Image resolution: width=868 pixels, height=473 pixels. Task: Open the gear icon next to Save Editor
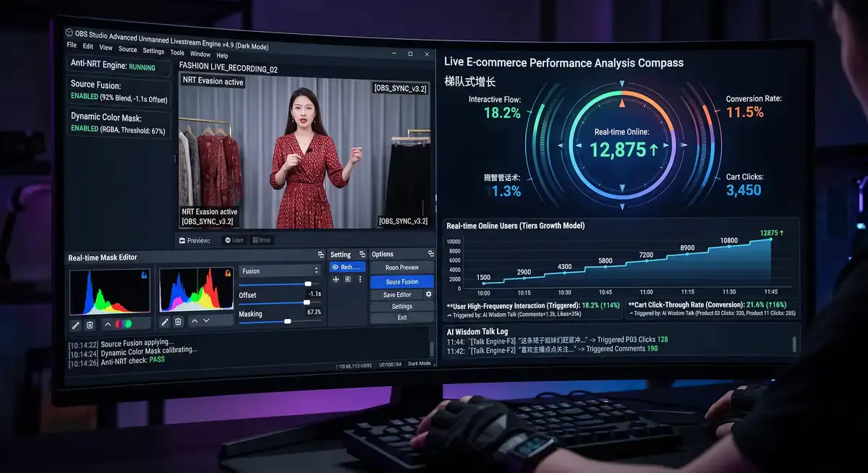pos(428,294)
